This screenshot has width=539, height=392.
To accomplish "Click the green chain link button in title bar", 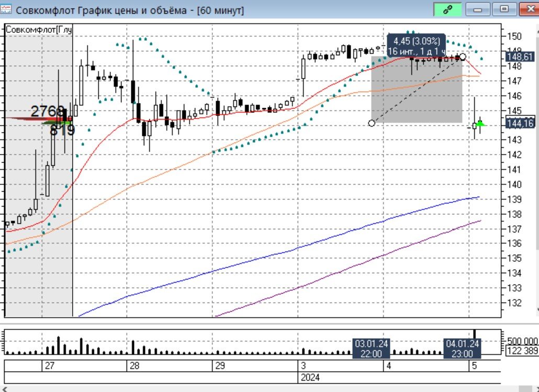I will click(x=447, y=9).
